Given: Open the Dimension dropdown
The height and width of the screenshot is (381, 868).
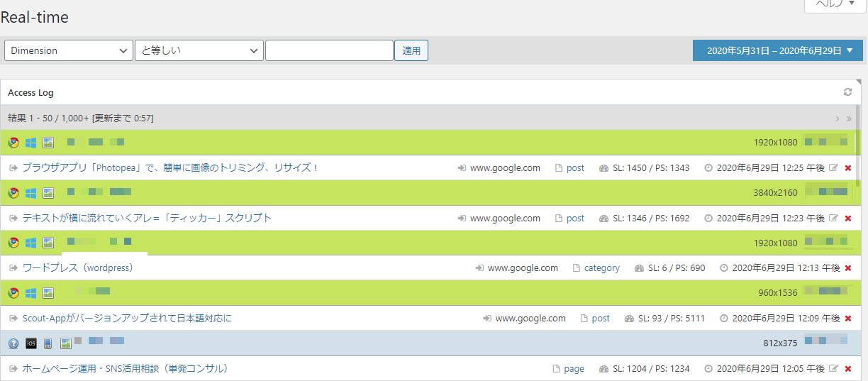Looking at the screenshot, I should (x=69, y=50).
